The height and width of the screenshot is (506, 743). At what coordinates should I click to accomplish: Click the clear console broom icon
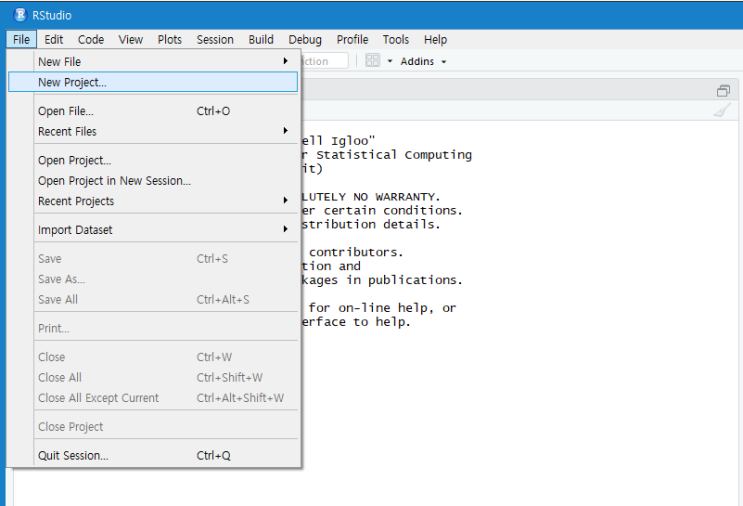[722, 111]
